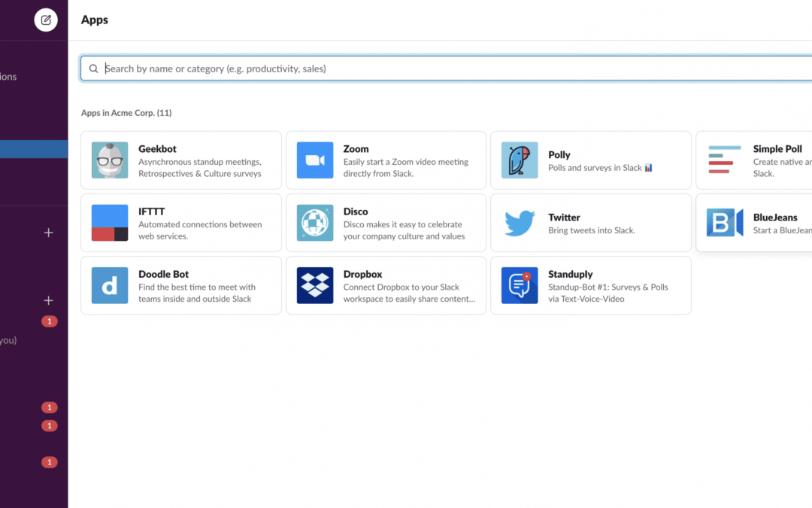Click the lower plus icon in sidebar

point(48,300)
